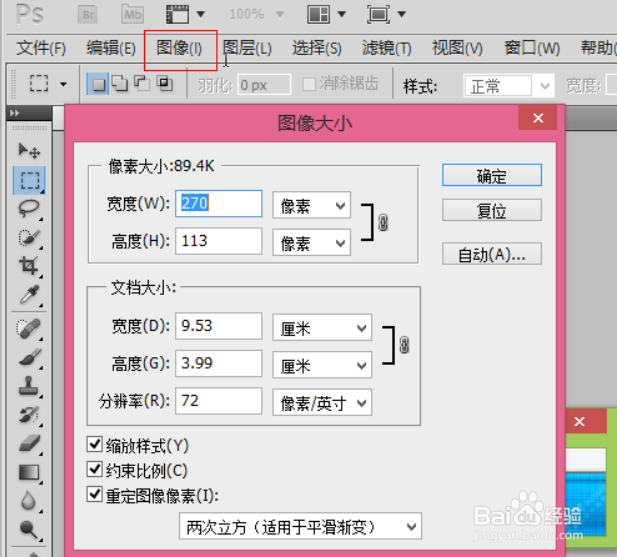Toggle pixel size constrain link icon
The height and width of the screenshot is (557, 617).
coord(383,222)
